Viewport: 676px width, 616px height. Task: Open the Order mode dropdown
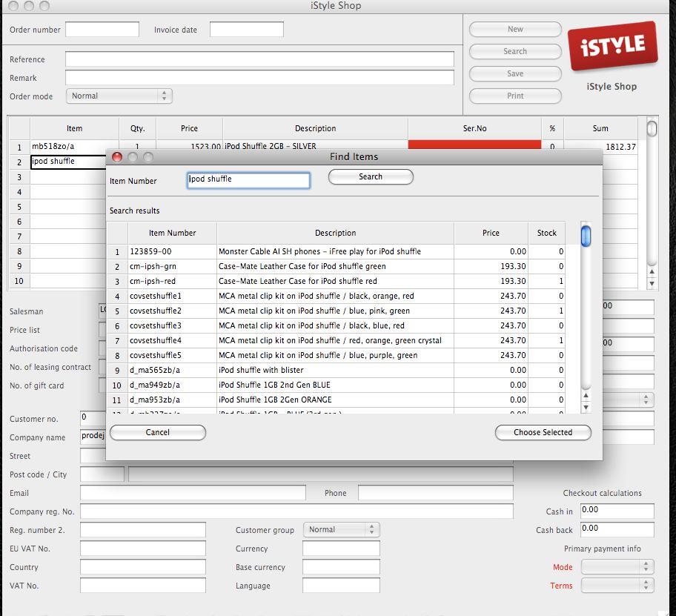pos(119,96)
